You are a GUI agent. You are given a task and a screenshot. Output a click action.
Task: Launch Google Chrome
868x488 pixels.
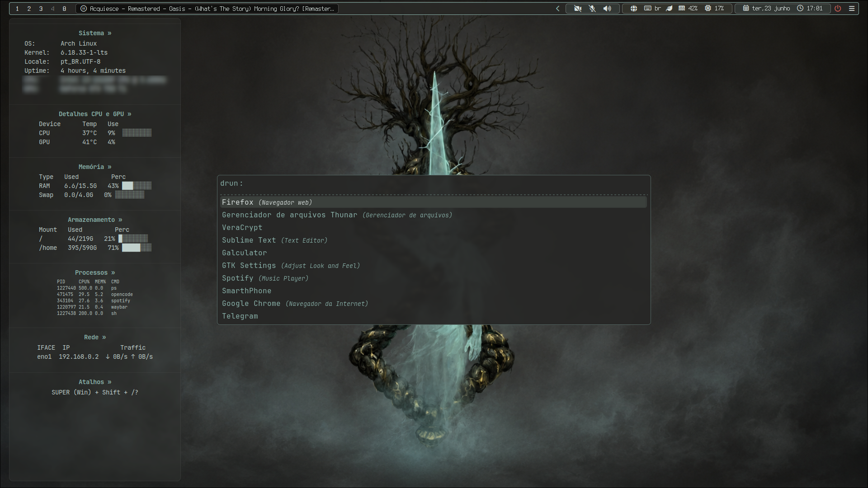tap(433, 303)
